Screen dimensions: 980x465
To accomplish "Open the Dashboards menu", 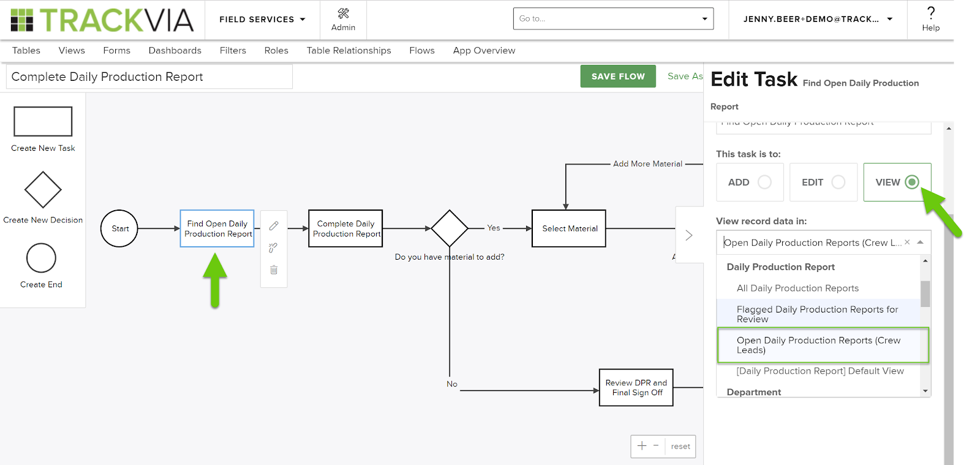I will coord(175,50).
